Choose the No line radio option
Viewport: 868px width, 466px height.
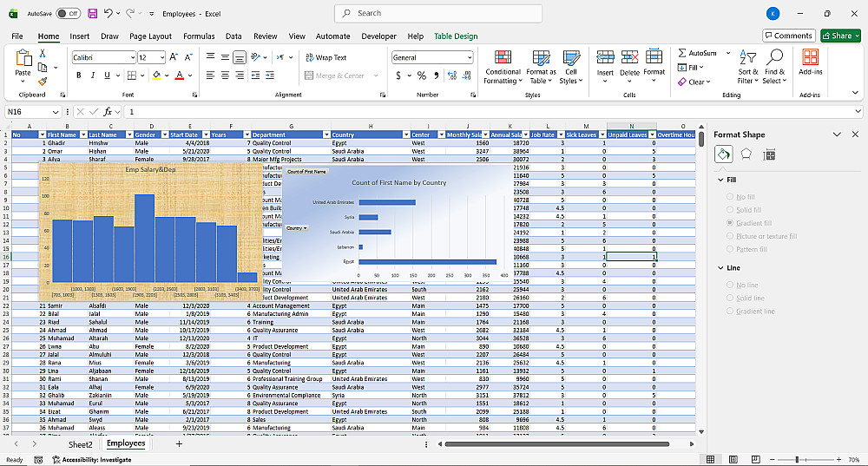(730, 285)
